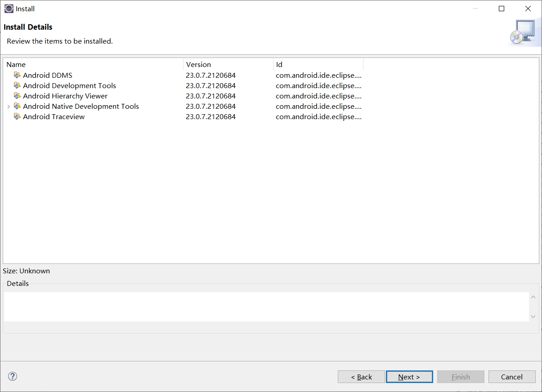The width and height of the screenshot is (542, 392).
Task: Go Back to the previous page
Action: pos(361,377)
